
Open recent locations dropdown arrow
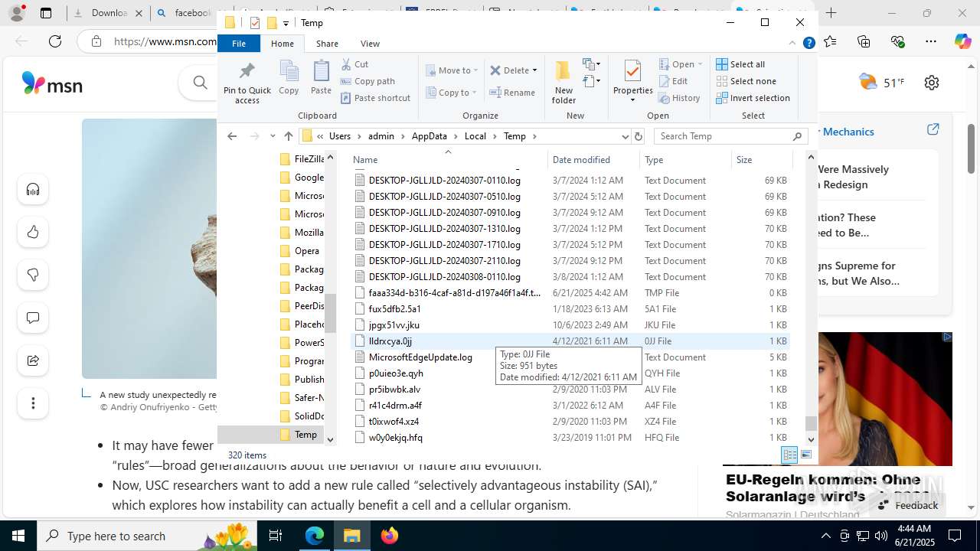(273, 136)
